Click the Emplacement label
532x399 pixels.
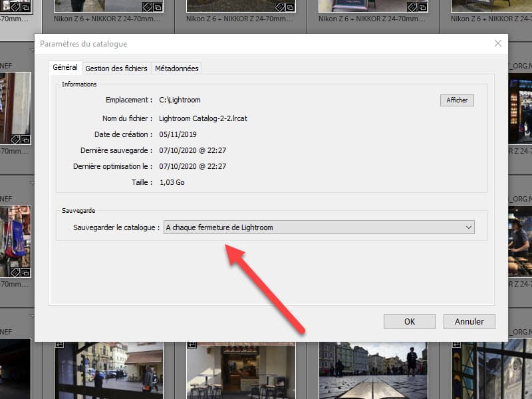129,100
